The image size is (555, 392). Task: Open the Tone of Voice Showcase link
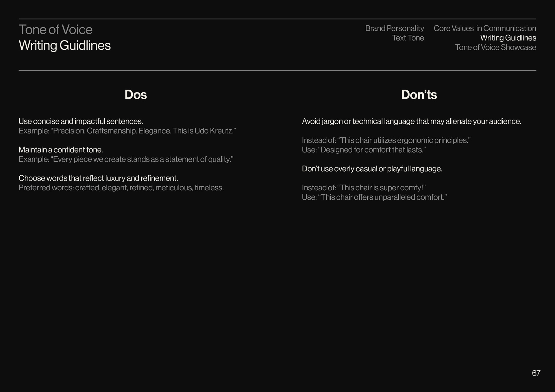495,47
